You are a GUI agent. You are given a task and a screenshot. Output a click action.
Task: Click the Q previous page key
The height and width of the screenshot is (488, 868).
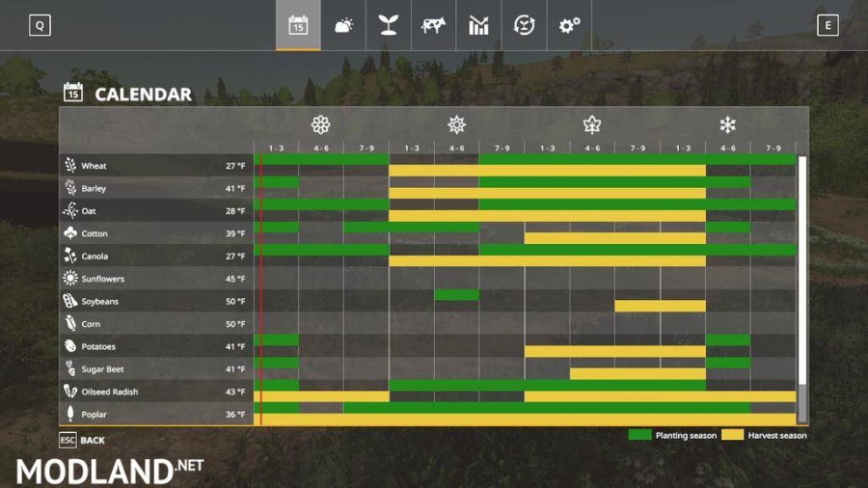(x=40, y=25)
